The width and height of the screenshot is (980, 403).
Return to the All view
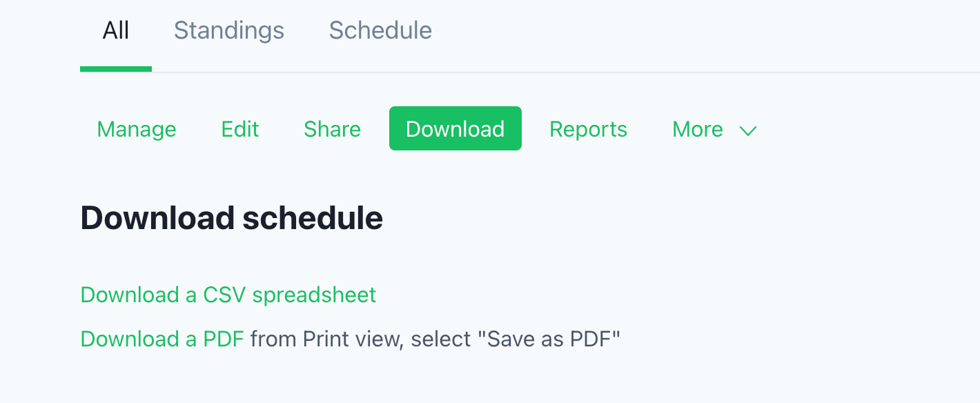(x=116, y=30)
